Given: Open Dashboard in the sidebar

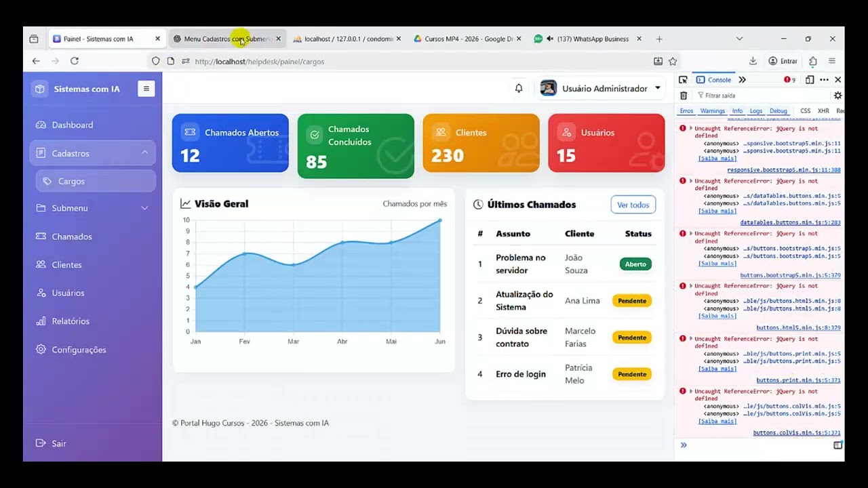Looking at the screenshot, I should click(x=93, y=125).
